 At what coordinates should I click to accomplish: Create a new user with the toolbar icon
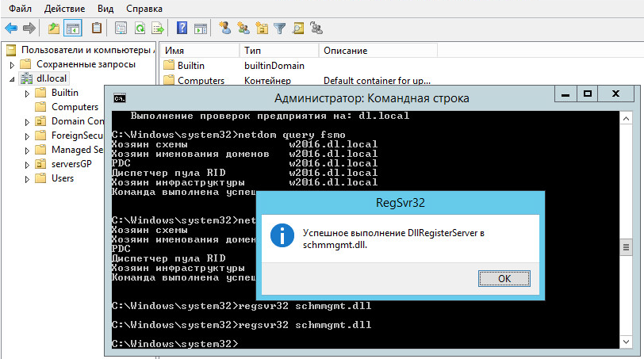click(x=224, y=28)
